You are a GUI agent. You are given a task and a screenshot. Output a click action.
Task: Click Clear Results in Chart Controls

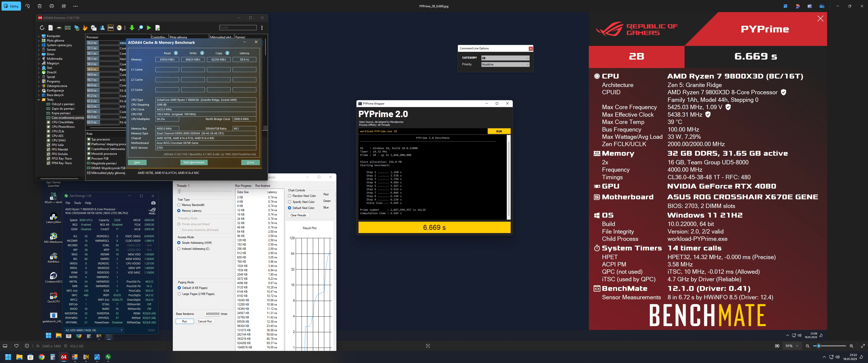click(298, 215)
